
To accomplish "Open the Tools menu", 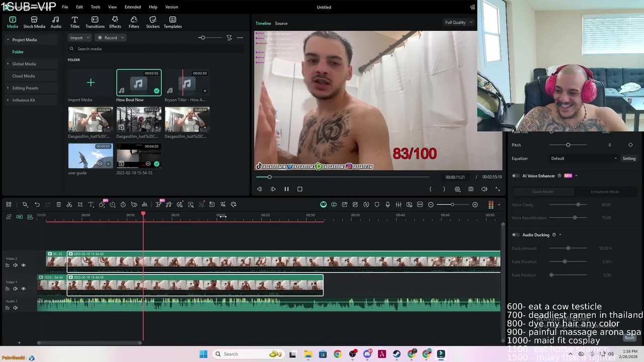I will click(x=96, y=7).
